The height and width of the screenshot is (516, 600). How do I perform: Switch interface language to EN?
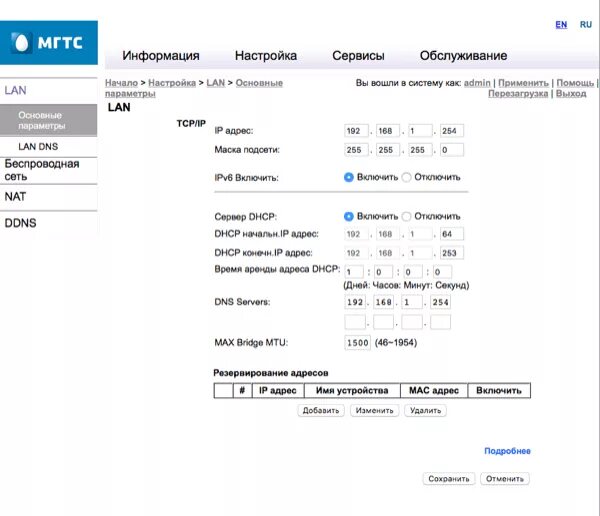tap(561, 25)
